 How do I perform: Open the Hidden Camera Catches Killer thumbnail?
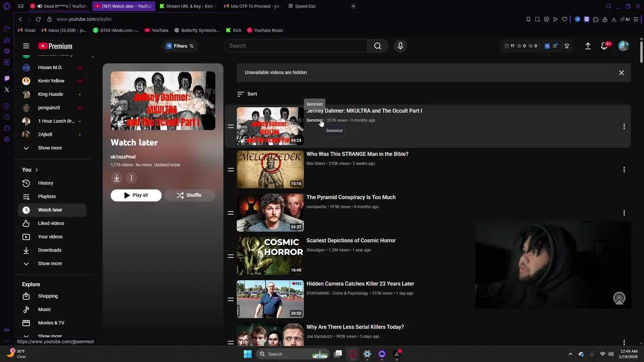point(270,299)
